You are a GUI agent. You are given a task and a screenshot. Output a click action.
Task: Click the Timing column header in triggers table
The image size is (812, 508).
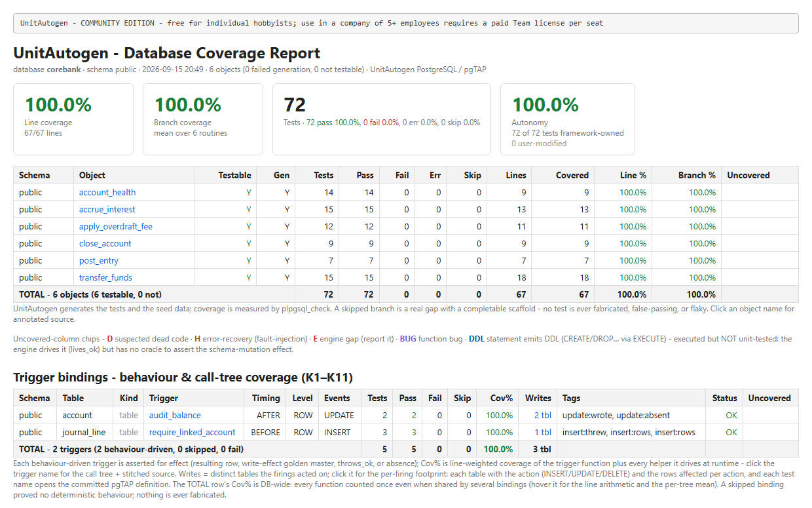coord(265,398)
